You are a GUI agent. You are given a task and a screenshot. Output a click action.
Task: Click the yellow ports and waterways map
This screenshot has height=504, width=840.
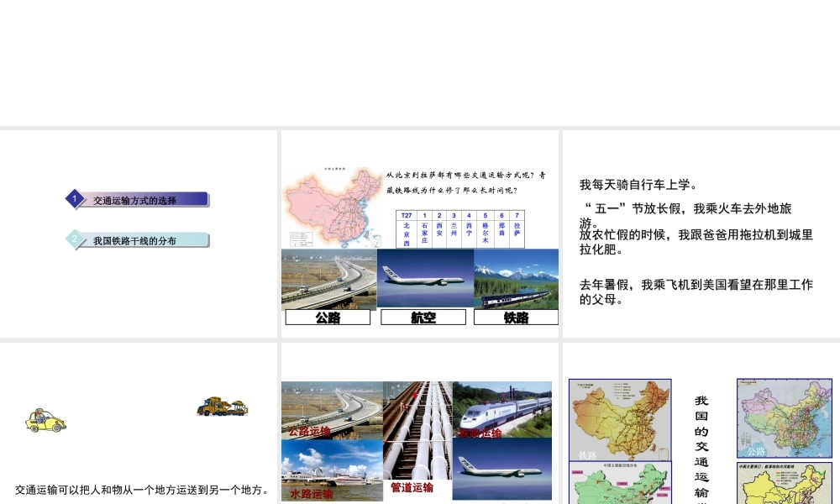point(785,483)
